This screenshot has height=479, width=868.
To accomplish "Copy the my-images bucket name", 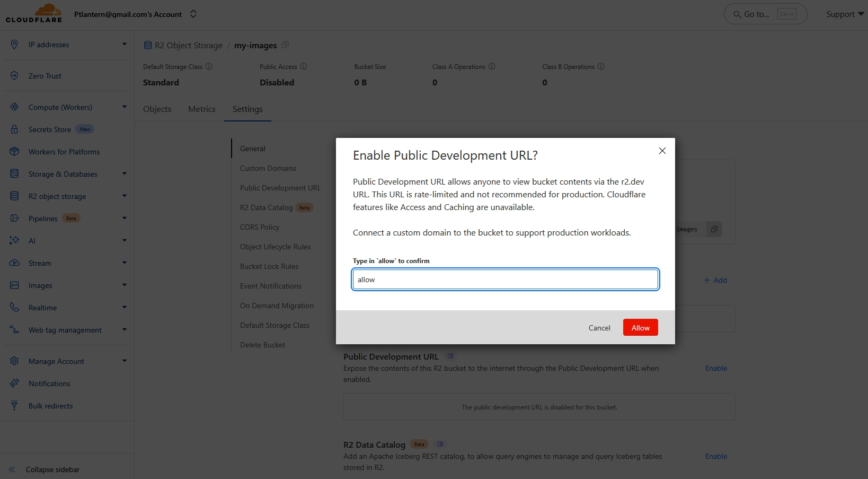I will tap(285, 45).
